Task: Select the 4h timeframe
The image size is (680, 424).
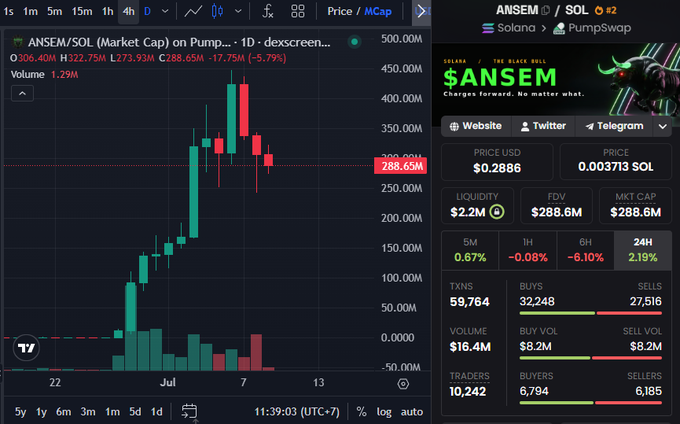Action: coord(128,11)
